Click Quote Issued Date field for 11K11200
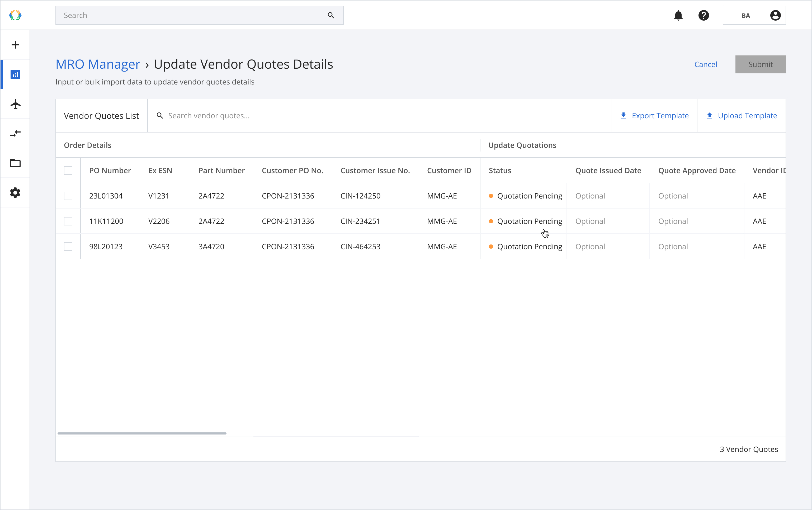The width and height of the screenshot is (812, 510). click(x=608, y=221)
